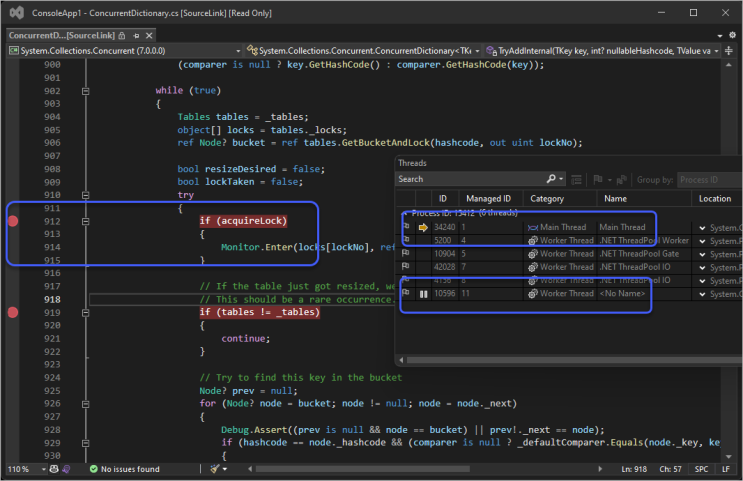Click the cleanup broom icon in status bar

click(x=216, y=468)
